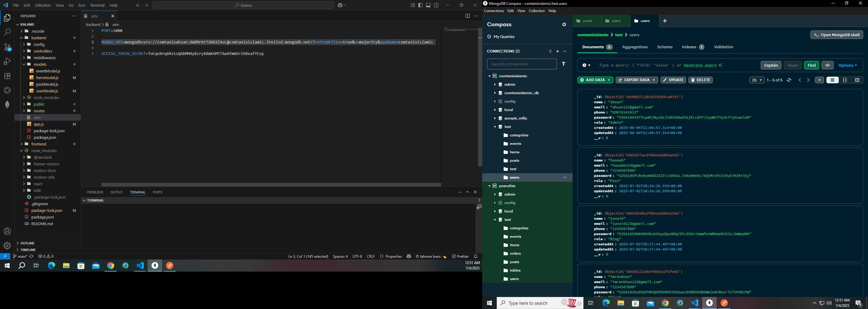Open Manage gear in VS Code
The height and width of the screenshot is (309, 868).
pyautogui.click(x=7, y=246)
